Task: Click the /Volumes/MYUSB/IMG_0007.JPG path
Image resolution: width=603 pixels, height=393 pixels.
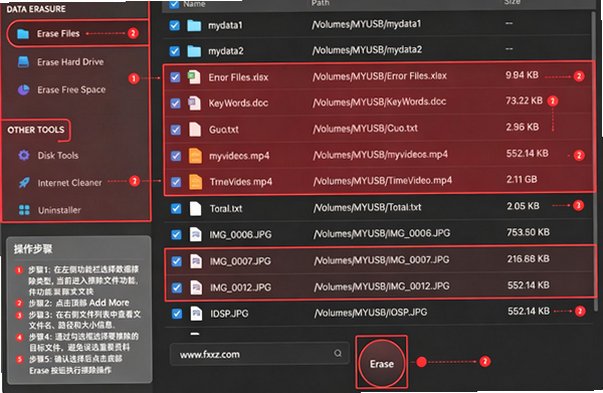Action: (381, 260)
